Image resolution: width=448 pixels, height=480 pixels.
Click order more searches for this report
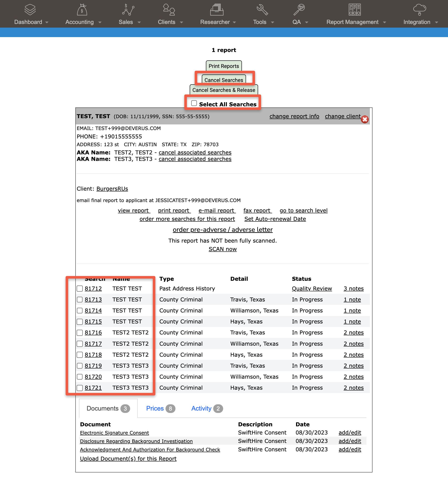pos(187,219)
